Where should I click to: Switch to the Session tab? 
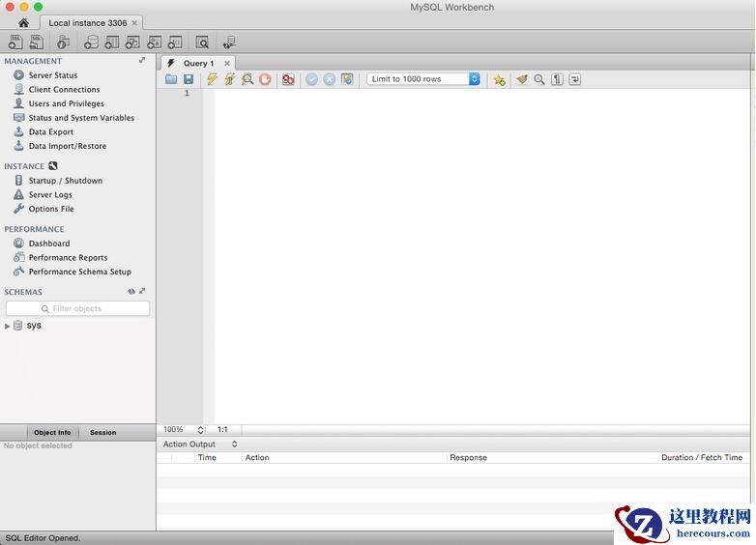pos(102,432)
